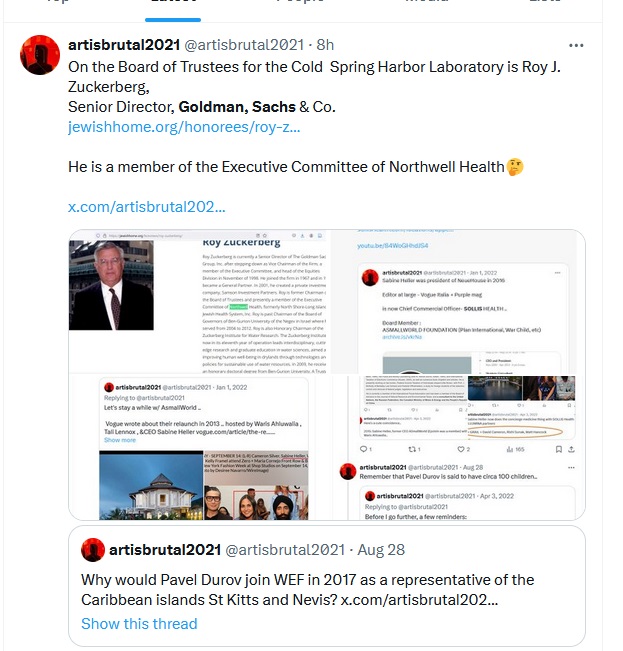Click the like heart icon in the embedded screenshot
Screen dimensions: 623x651
pyautogui.click(x=461, y=449)
